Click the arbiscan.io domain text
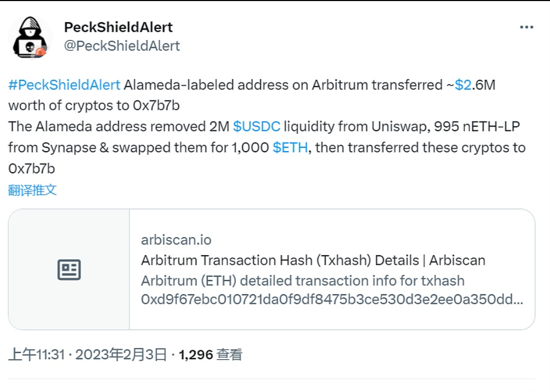The width and height of the screenshot is (550, 392). (x=175, y=239)
